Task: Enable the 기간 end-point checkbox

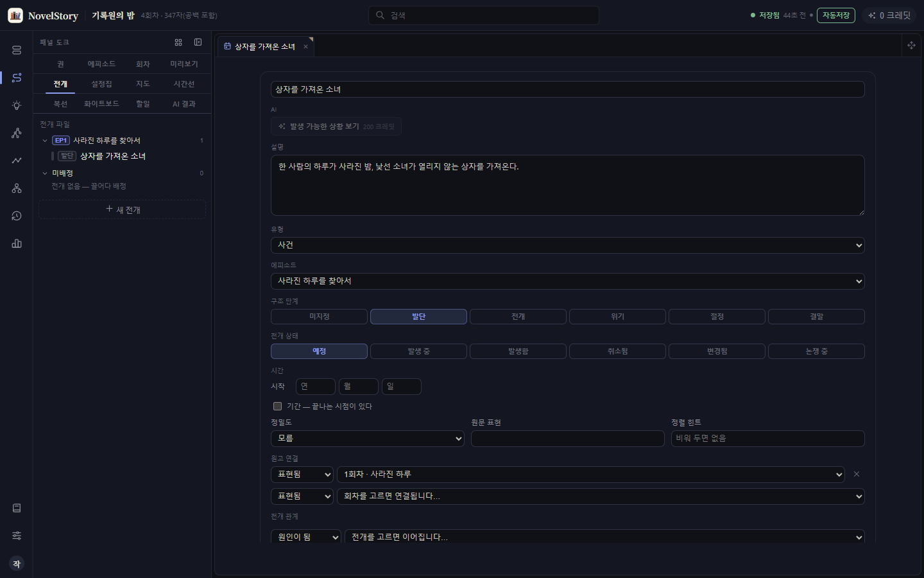Action: (277, 406)
